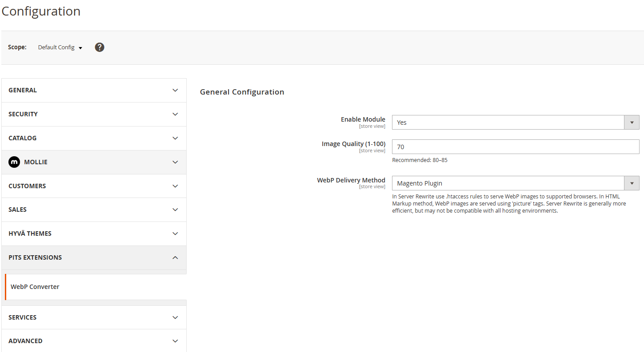
Task: Click the Image Quality input field
Action: pos(515,147)
